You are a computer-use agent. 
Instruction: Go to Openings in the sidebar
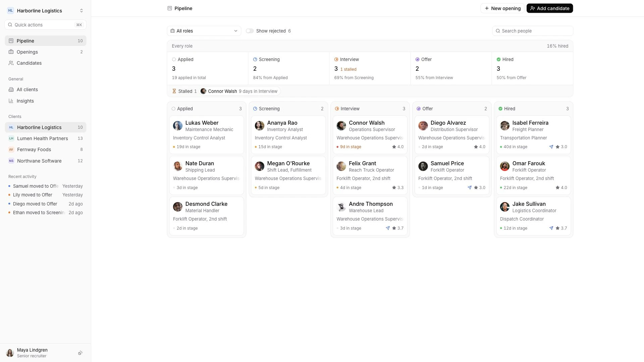click(45, 52)
